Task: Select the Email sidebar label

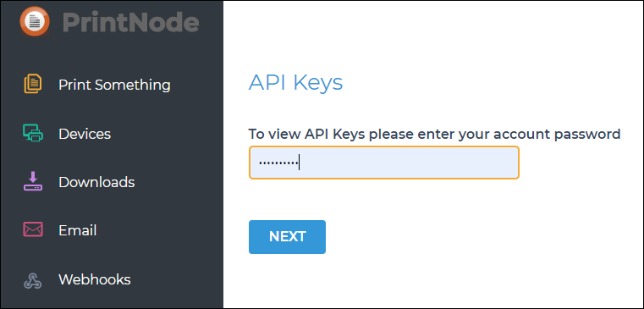Action: (78, 230)
